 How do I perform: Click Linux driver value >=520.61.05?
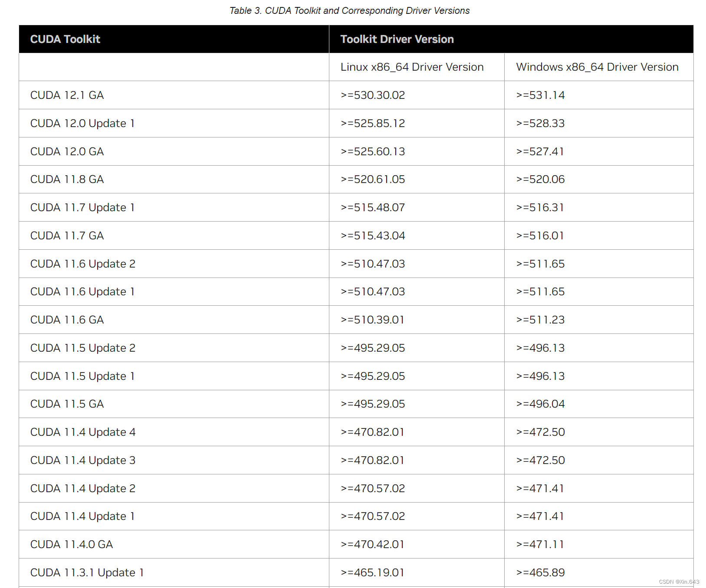pyautogui.click(x=373, y=180)
